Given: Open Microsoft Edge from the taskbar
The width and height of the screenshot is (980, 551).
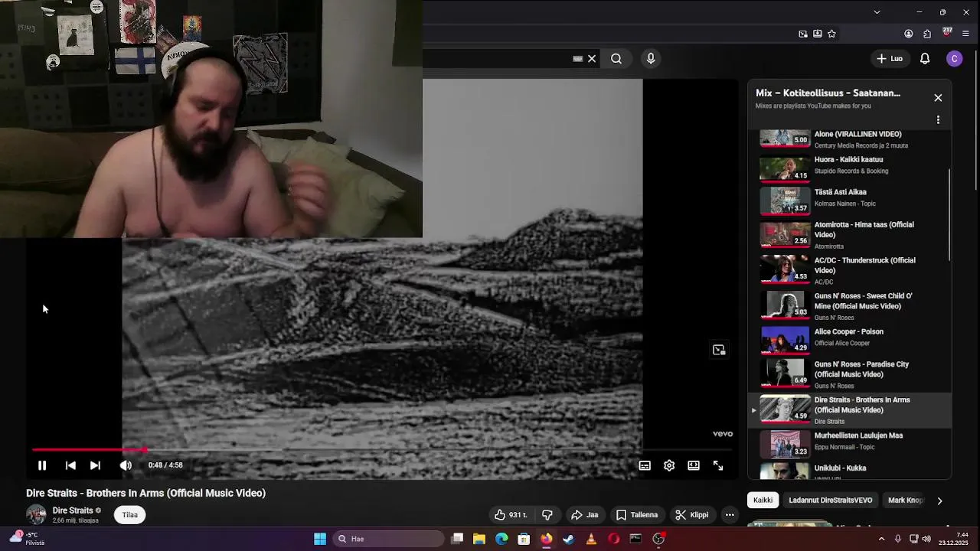Looking at the screenshot, I should coord(501,539).
